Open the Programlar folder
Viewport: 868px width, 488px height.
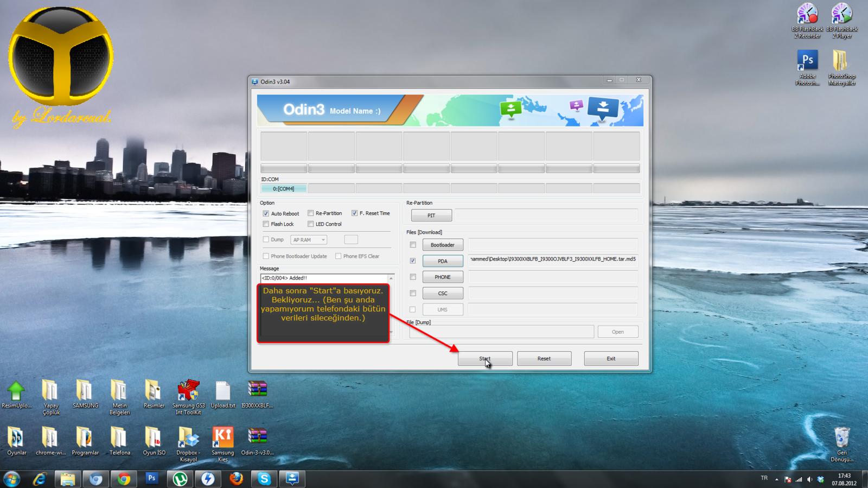coord(85,441)
